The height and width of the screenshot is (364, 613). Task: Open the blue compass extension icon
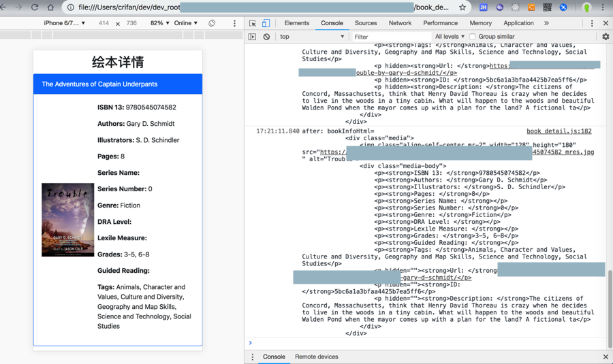point(563,7)
